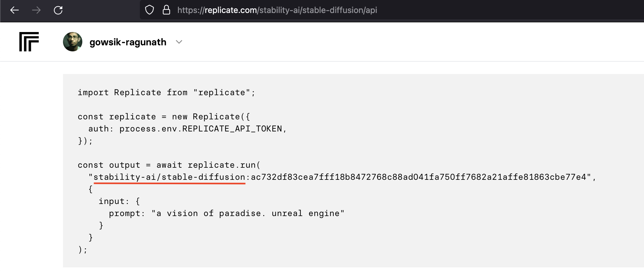The width and height of the screenshot is (644, 278).
Task: Click the gowsik-ragunath profile avatar
Action: pyautogui.click(x=73, y=42)
